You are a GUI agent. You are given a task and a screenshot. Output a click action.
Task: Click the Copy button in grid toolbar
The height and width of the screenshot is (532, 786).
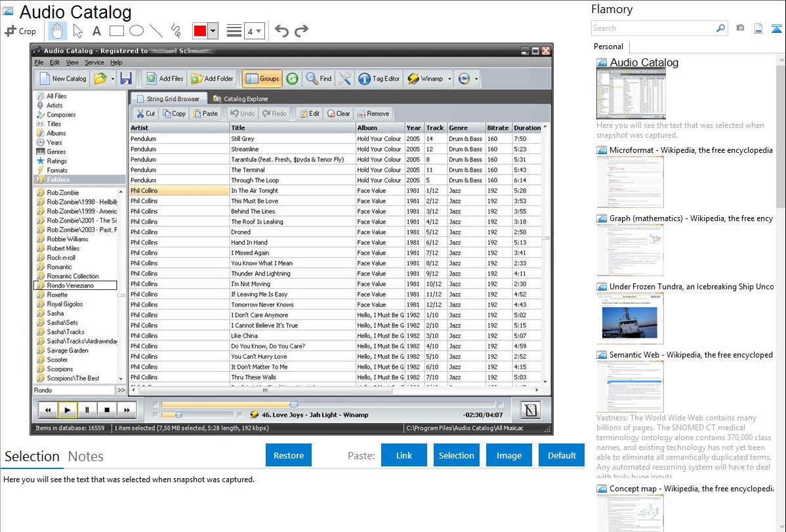174,114
